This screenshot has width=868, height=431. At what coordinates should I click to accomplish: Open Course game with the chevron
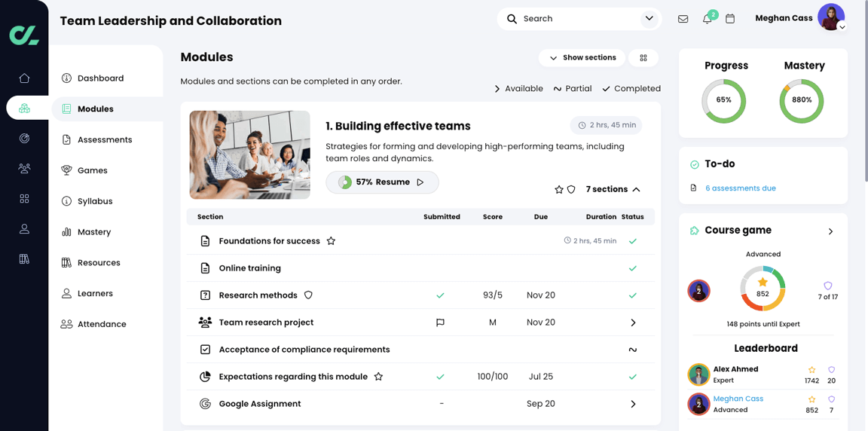(830, 231)
